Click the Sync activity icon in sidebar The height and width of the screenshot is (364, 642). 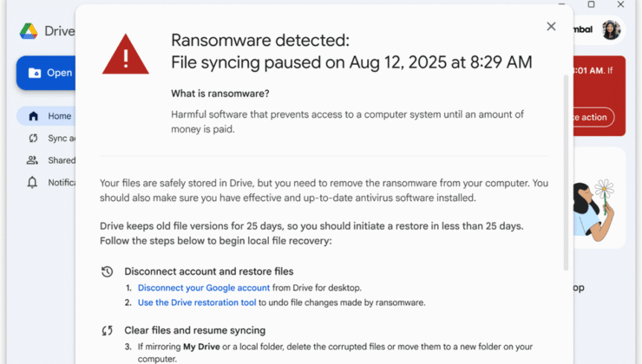[33, 138]
